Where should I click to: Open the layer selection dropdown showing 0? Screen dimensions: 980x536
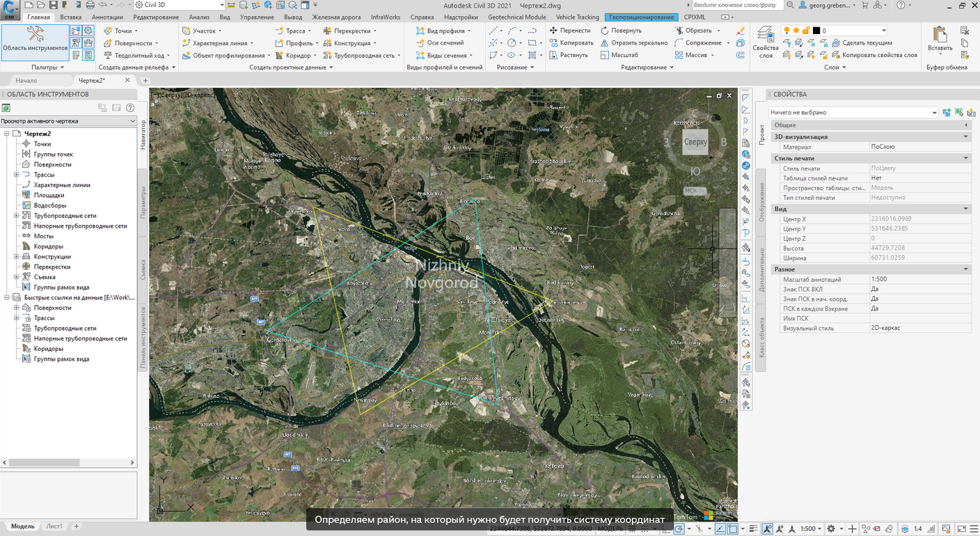853,31
